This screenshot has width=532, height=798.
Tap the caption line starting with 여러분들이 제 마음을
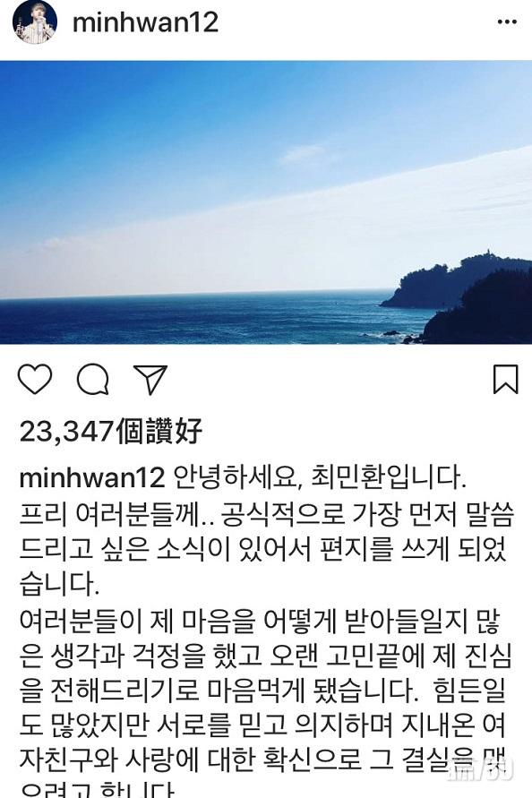click(260, 621)
